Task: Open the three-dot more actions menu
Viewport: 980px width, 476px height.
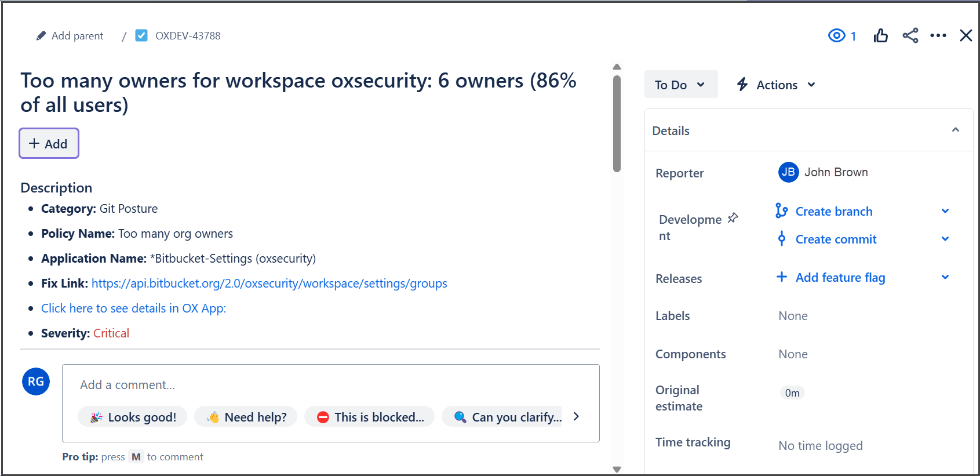Action: tap(938, 36)
